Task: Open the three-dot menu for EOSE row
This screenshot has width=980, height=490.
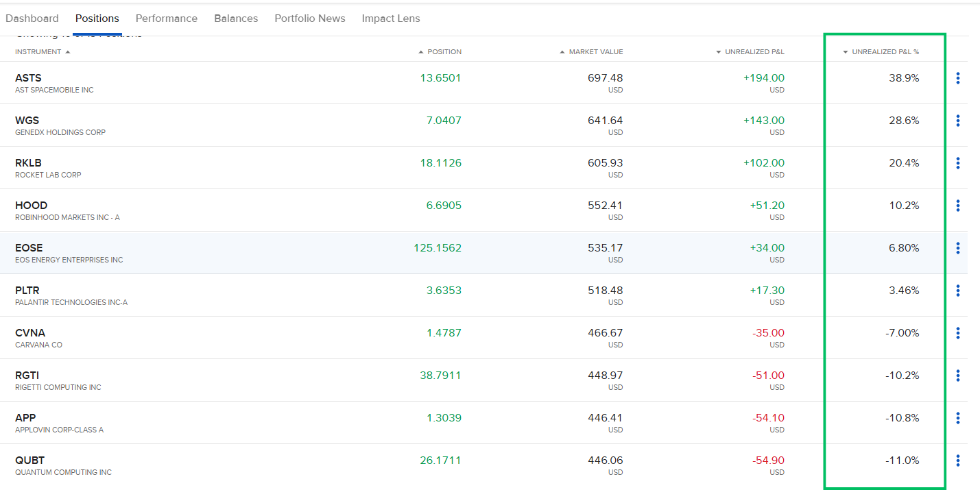Action: pyautogui.click(x=957, y=248)
